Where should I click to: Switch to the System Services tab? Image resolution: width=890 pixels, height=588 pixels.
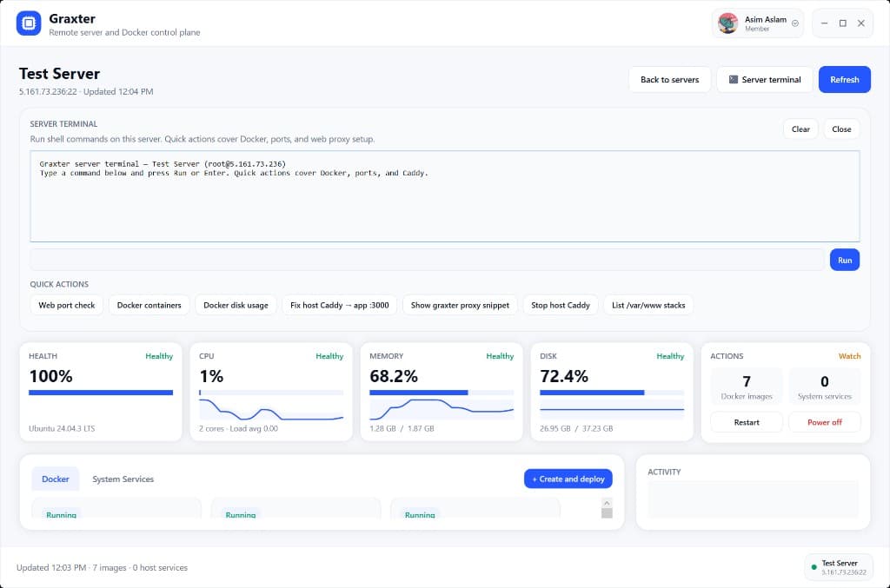123,479
